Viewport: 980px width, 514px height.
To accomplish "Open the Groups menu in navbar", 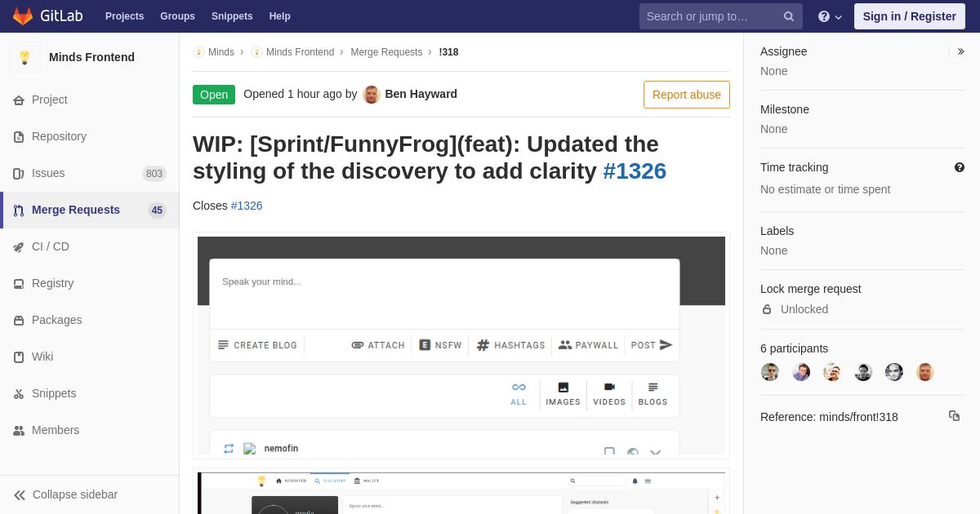I will (177, 16).
